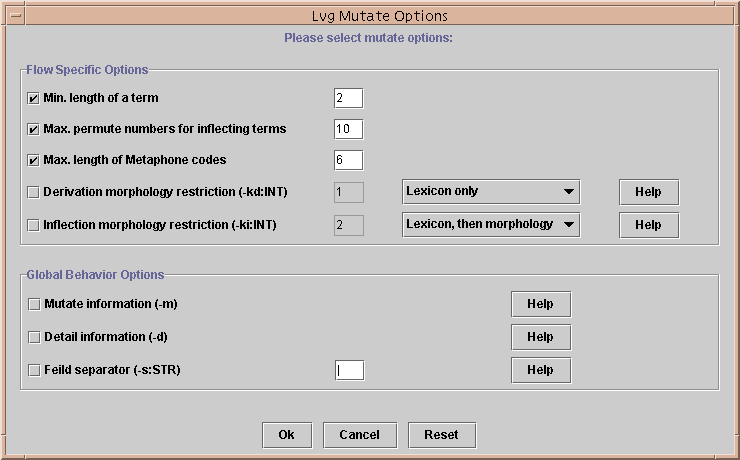Open Help for Mutate information
Image resolution: width=740 pixels, height=460 pixels.
coord(540,304)
